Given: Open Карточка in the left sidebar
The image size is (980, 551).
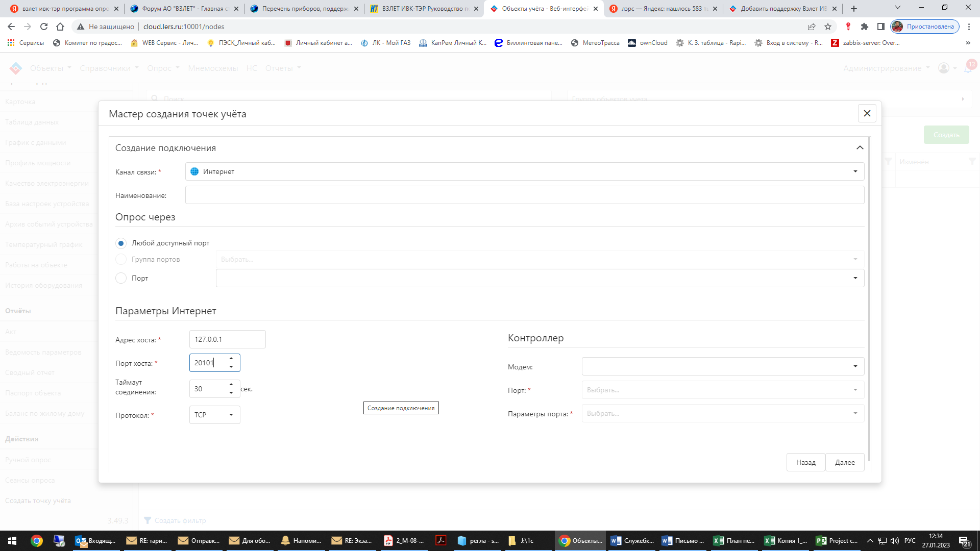Looking at the screenshot, I should pos(20,102).
